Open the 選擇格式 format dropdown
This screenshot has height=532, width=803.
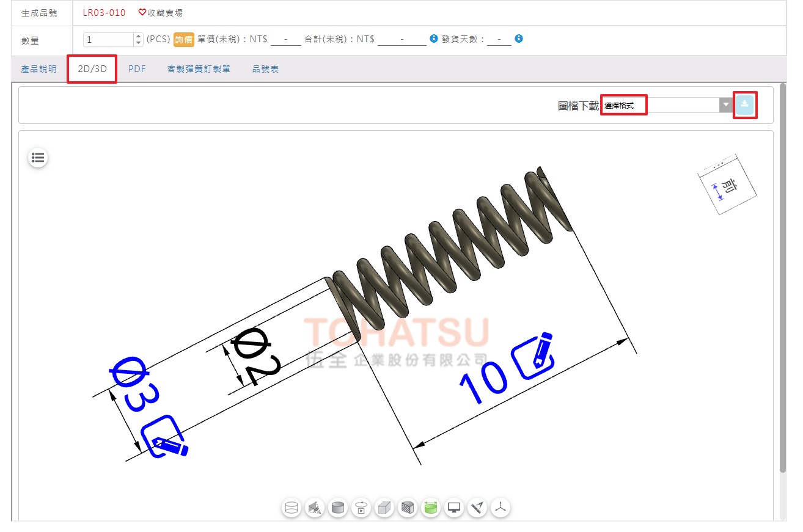(x=660, y=105)
